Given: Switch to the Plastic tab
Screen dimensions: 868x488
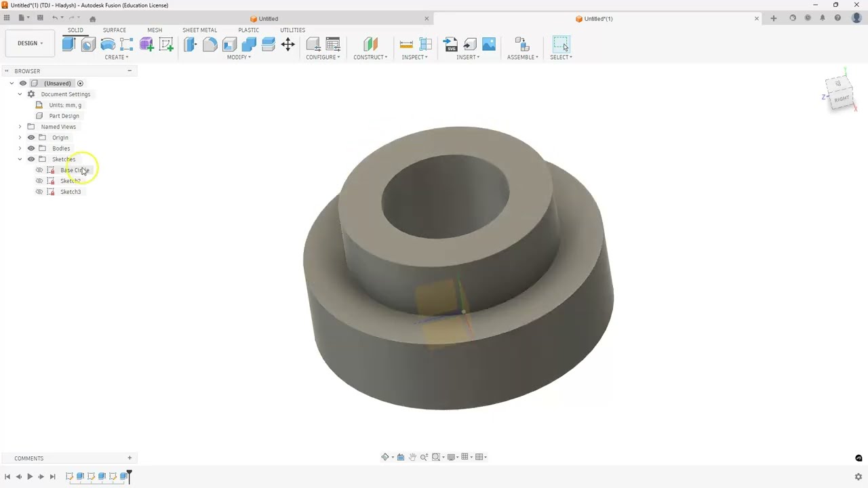Looking at the screenshot, I should click(x=248, y=30).
